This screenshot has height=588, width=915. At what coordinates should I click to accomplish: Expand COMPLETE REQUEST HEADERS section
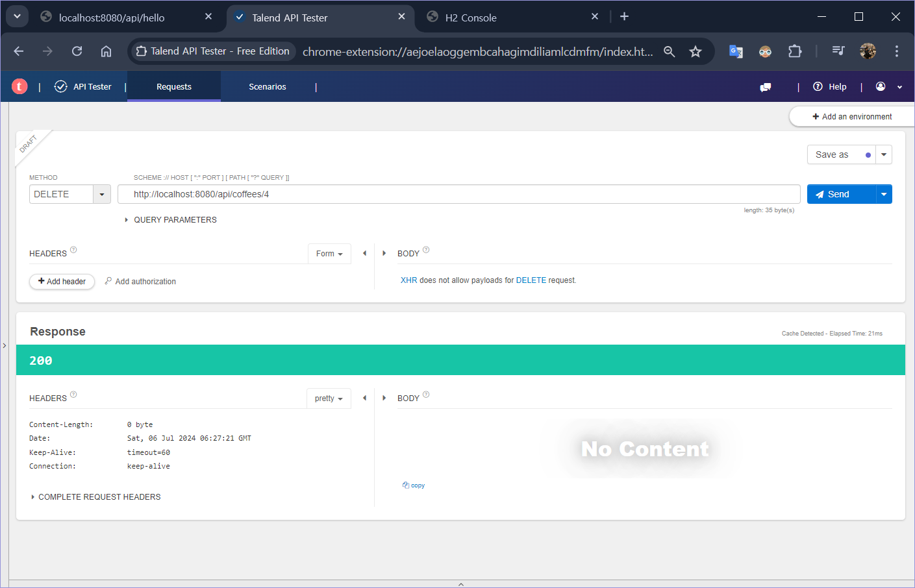(95, 497)
